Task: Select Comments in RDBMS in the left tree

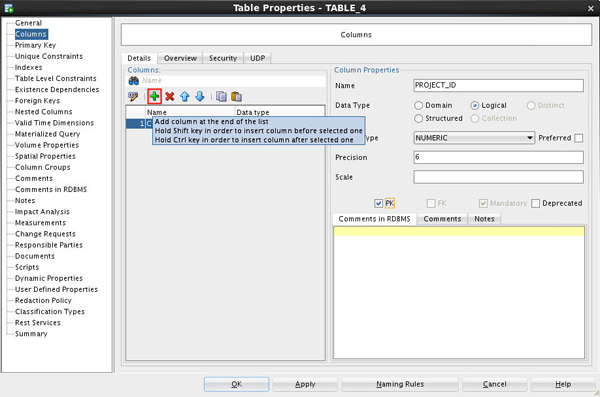Action: 51,190
